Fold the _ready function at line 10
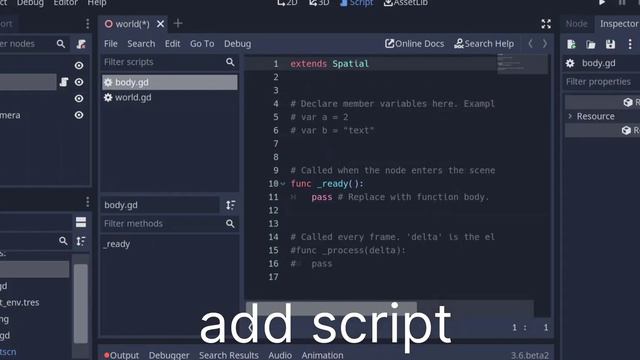Screen dimensions: 640x360 click(283, 184)
